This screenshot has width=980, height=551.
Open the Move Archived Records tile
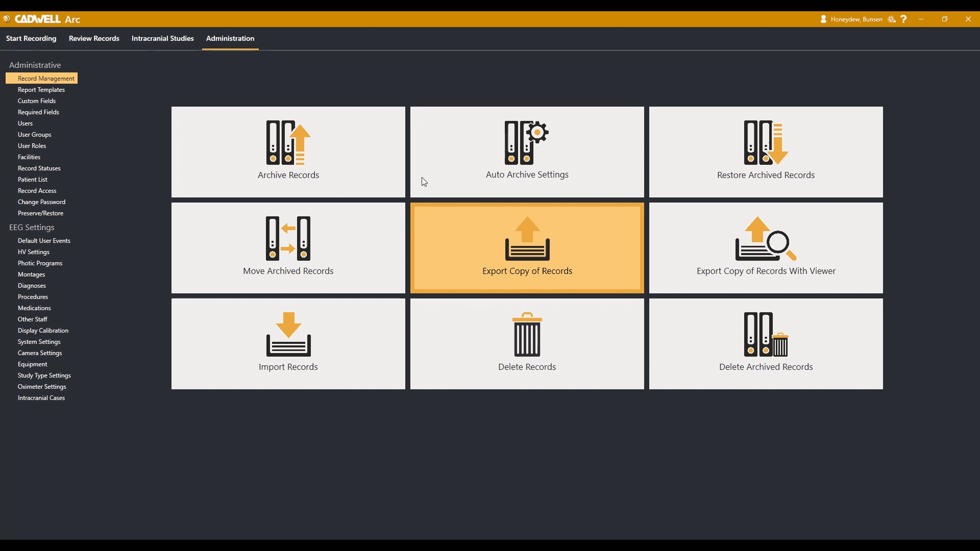[x=288, y=248]
